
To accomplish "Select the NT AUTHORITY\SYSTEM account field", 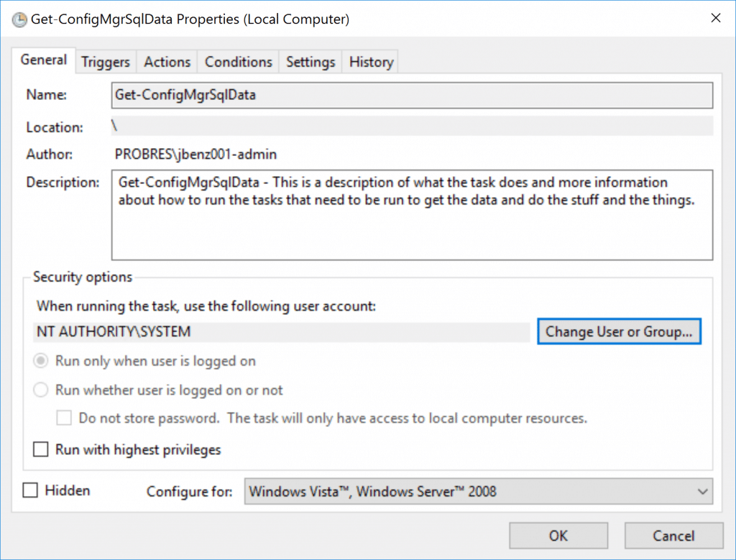I will click(280, 331).
